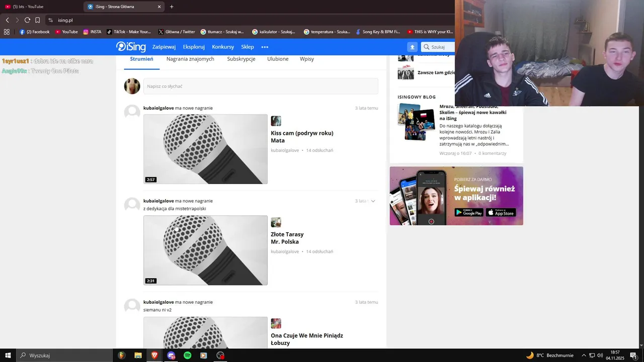Open the THIS is WHY your Kl... bookmark

point(430,32)
